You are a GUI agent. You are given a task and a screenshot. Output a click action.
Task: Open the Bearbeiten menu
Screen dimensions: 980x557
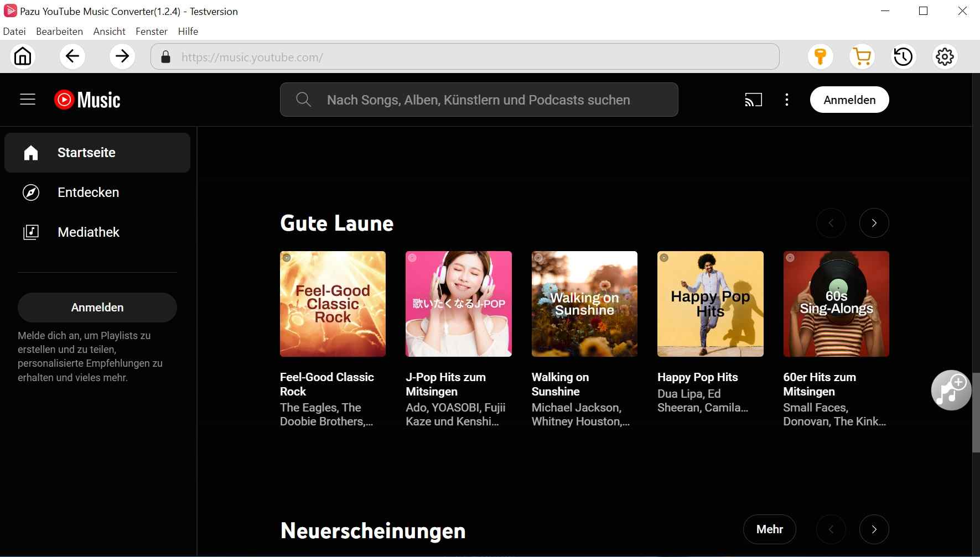pyautogui.click(x=59, y=32)
